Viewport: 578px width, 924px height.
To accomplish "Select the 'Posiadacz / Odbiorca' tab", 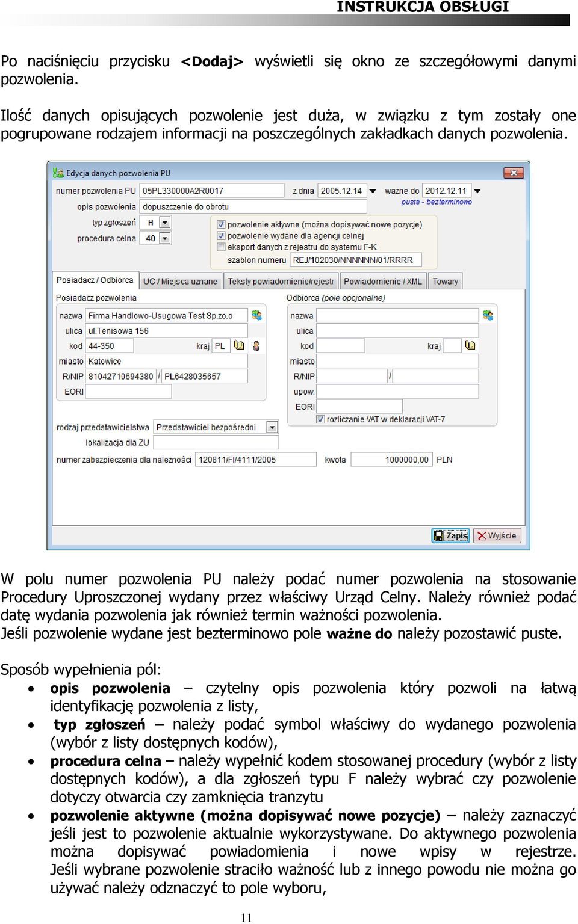I will 95,280.
